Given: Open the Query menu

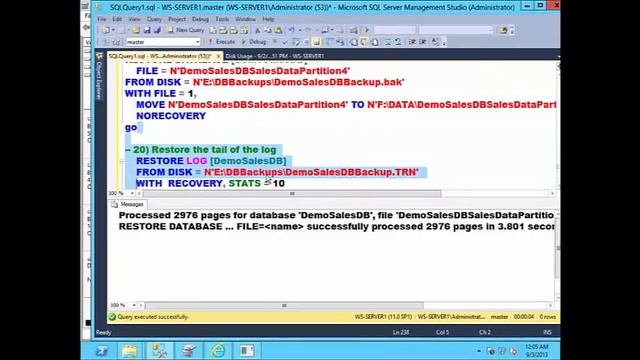Looking at the screenshot, I should coord(154,19).
